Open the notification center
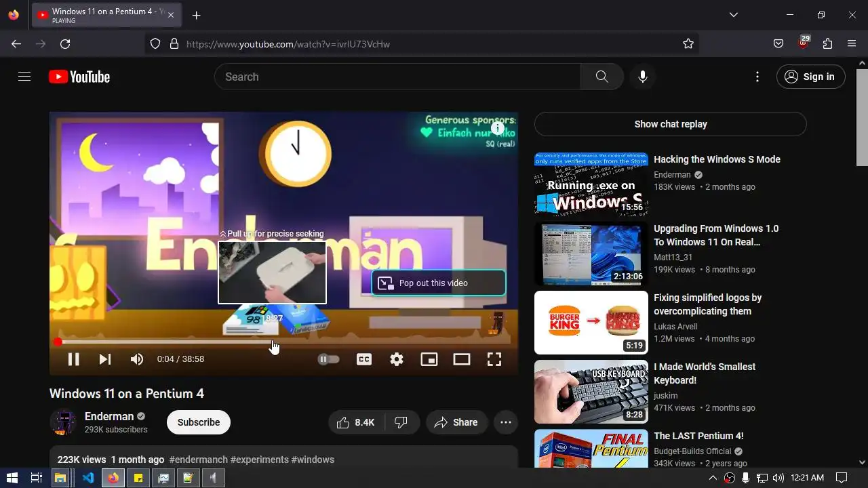This screenshot has height=488, width=868. 842,478
